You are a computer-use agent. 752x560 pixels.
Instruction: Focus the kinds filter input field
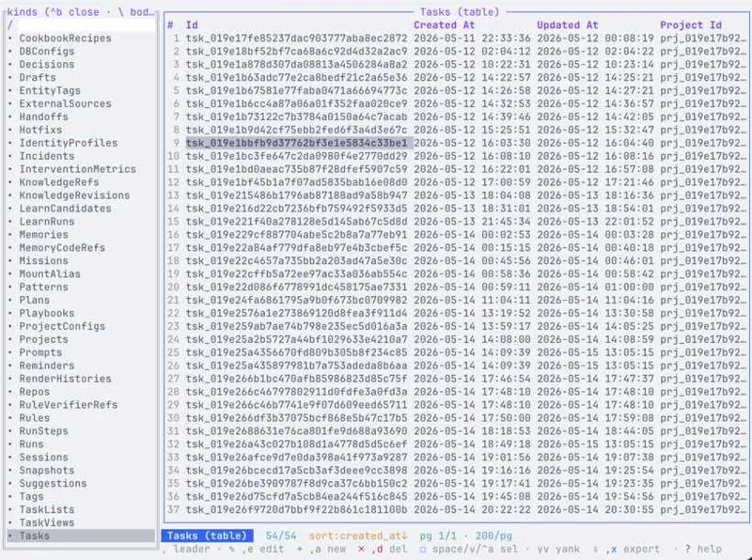coord(81,25)
